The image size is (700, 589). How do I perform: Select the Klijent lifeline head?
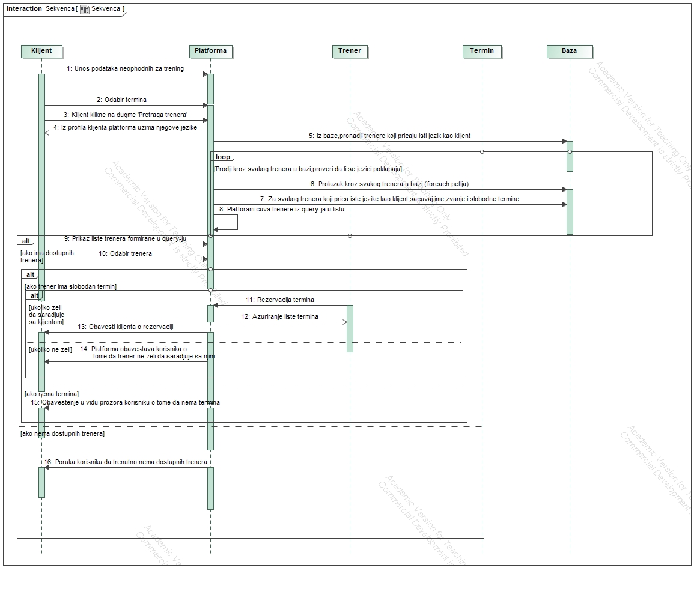tap(41, 51)
